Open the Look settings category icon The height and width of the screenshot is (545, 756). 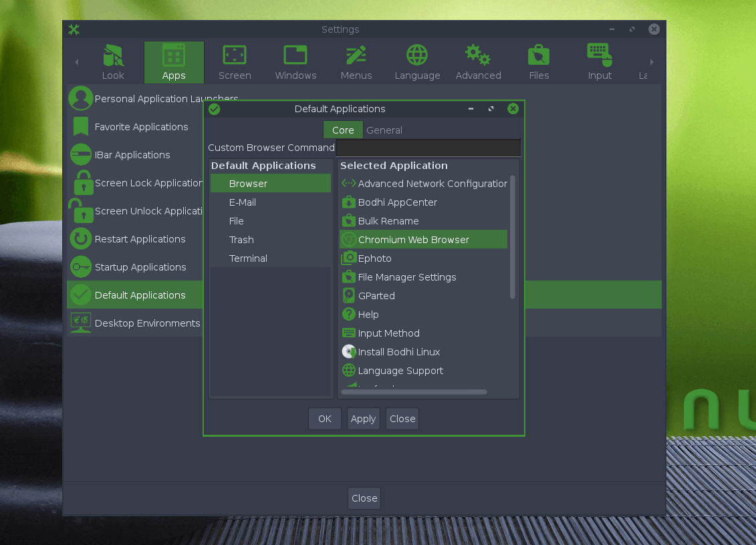[113, 55]
